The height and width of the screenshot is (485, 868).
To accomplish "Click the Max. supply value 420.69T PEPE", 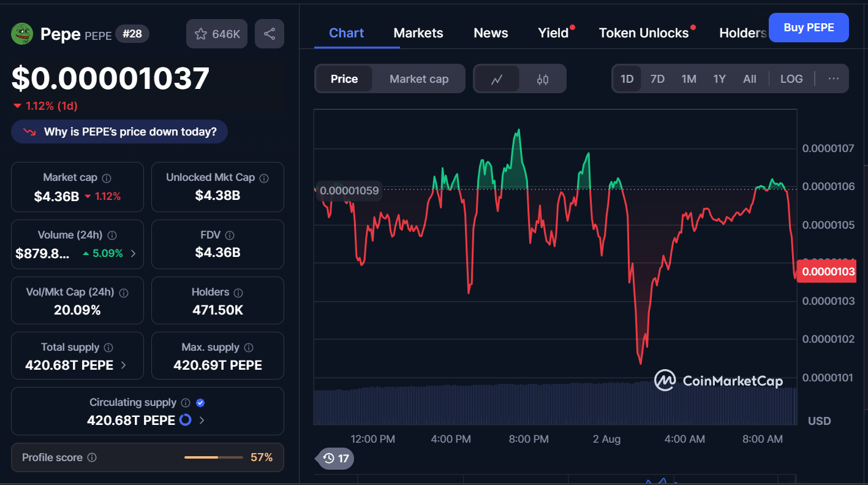I will pyautogui.click(x=217, y=365).
